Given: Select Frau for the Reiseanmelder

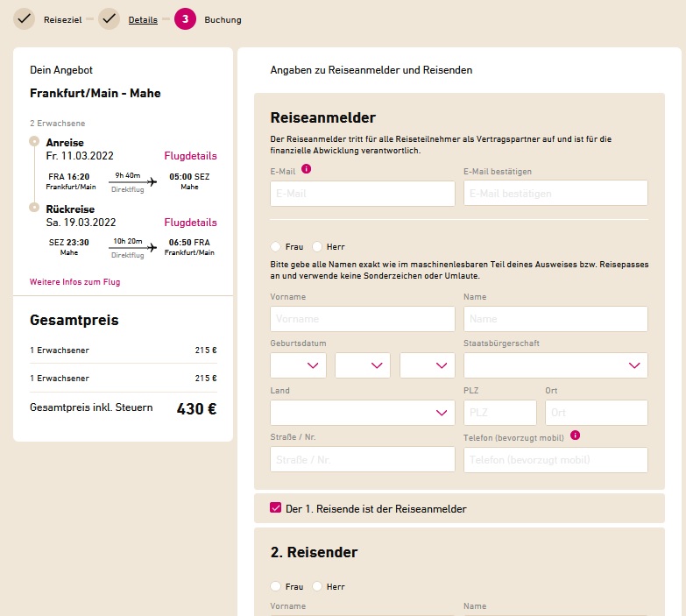Looking at the screenshot, I should pos(275,247).
